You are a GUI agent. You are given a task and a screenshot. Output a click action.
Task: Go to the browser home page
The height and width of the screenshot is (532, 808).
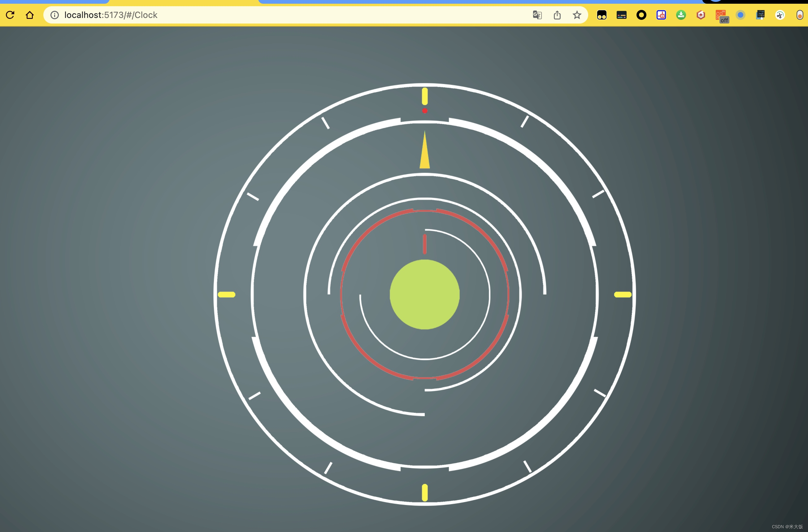coord(30,15)
